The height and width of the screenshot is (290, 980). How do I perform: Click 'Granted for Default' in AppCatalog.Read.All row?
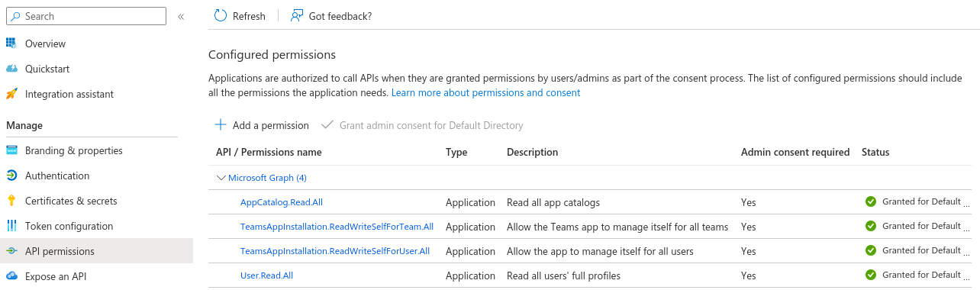(921, 201)
